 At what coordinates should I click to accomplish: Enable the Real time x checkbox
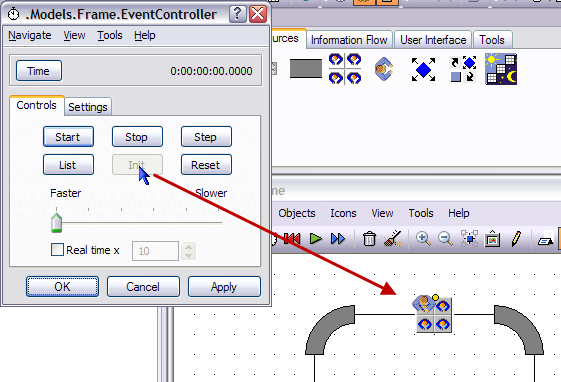tap(57, 250)
